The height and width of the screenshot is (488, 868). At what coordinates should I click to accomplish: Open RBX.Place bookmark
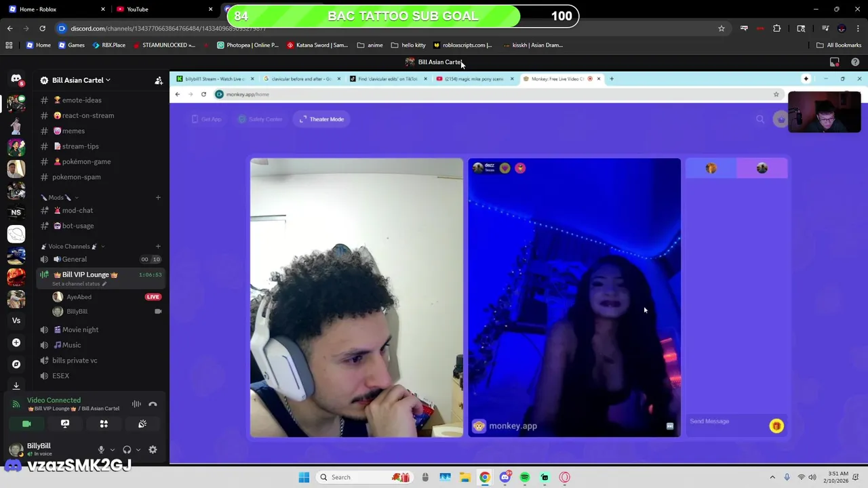[x=108, y=45]
